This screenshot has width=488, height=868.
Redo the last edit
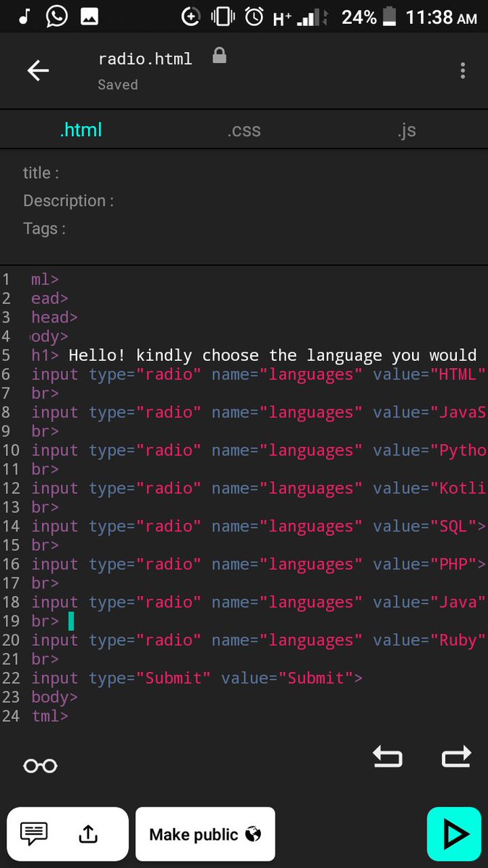pyautogui.click(x=456, y=757)
